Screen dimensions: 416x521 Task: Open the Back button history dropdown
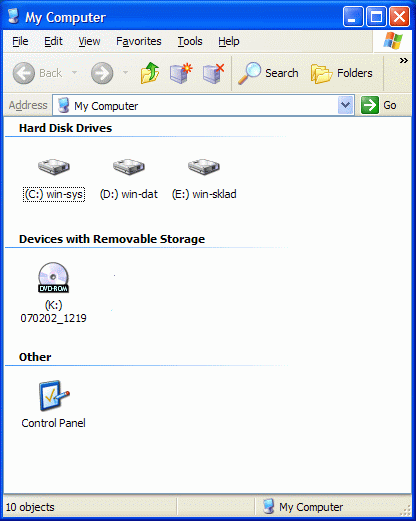[75, 72]
